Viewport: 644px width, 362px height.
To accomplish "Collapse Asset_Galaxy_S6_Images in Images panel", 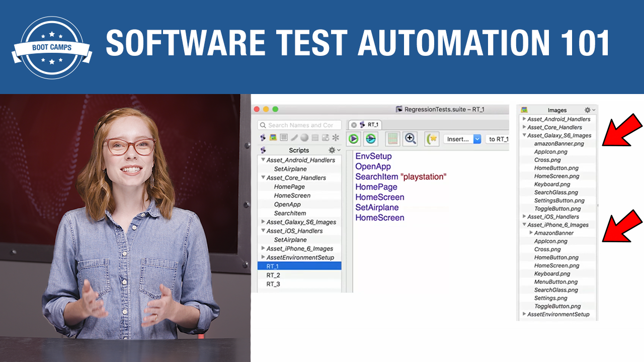I will pos(524,135).
